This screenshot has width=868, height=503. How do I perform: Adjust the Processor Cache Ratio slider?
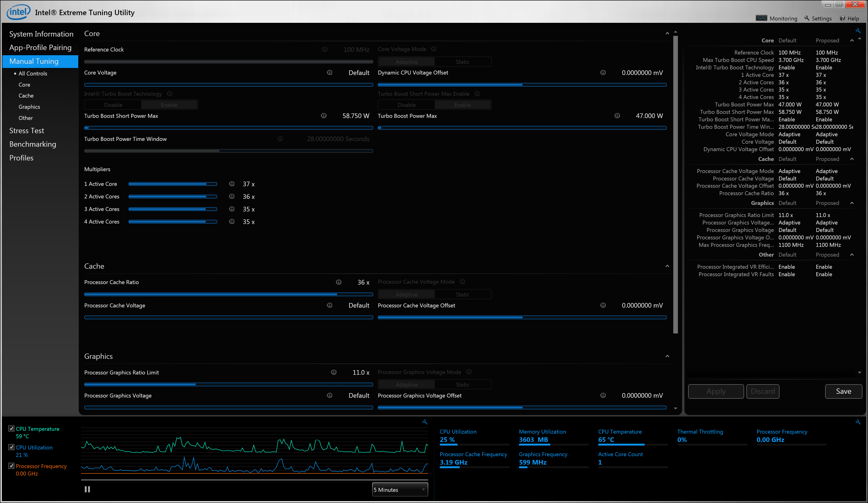(x=228, y=294)
